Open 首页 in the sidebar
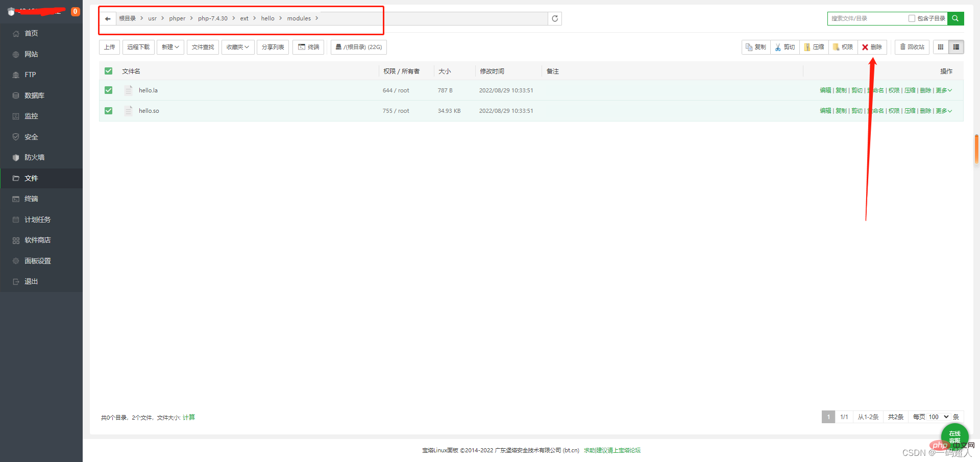This screenshot has width=980, height=462. (x=41, y=33)
